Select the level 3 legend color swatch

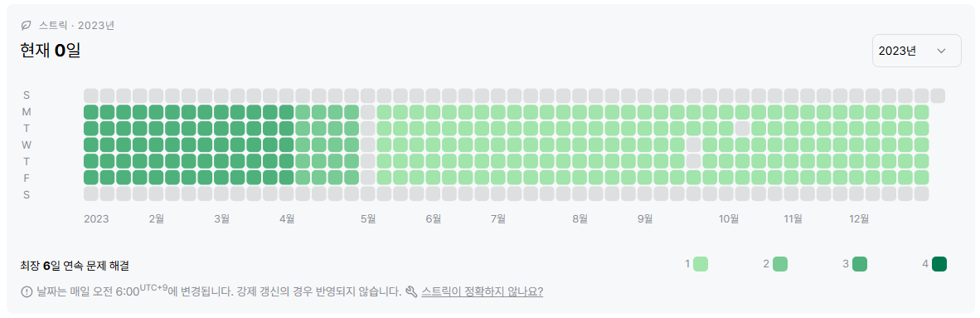pos(860,264)
